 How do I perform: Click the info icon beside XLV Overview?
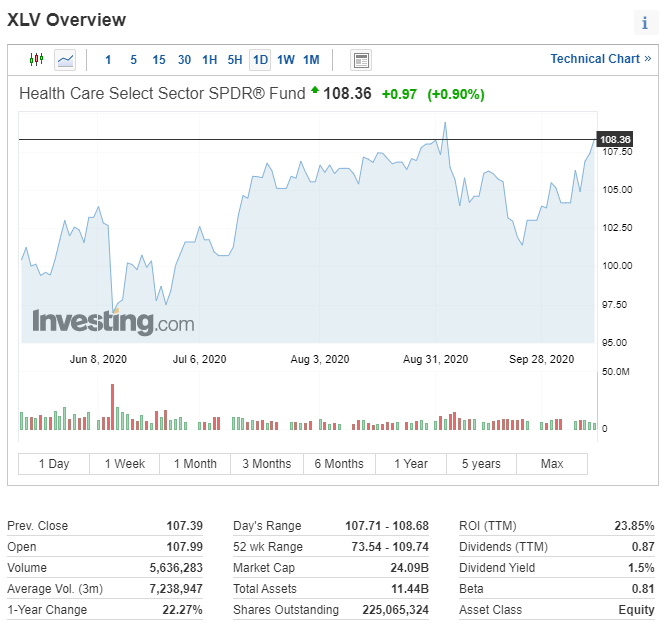click(x=645, y=23)
